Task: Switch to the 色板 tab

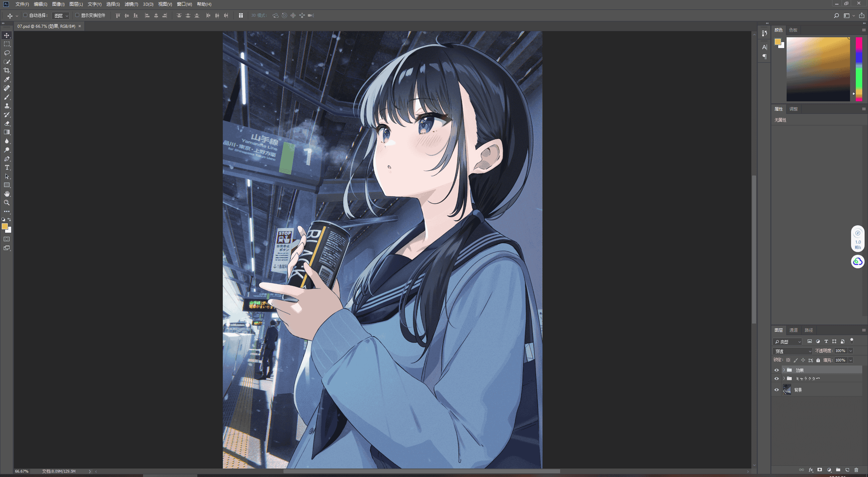Action: click(x=793, y=30)
